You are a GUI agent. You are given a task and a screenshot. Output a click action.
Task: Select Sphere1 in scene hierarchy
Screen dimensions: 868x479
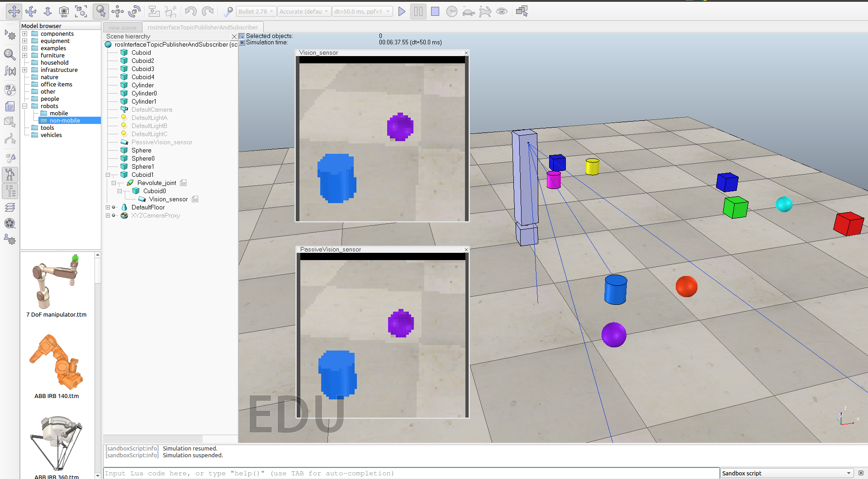tap(142, 166)
